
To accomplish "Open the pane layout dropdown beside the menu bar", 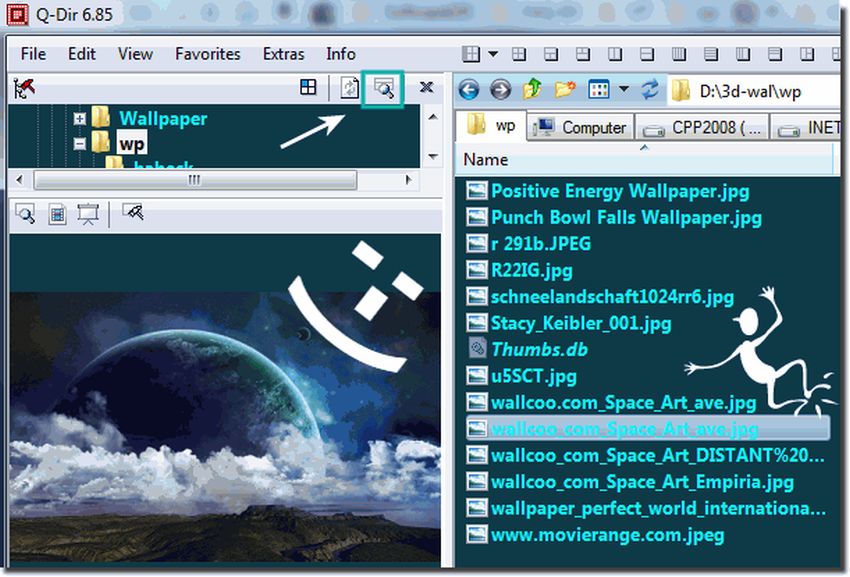I will click(493, 54).
